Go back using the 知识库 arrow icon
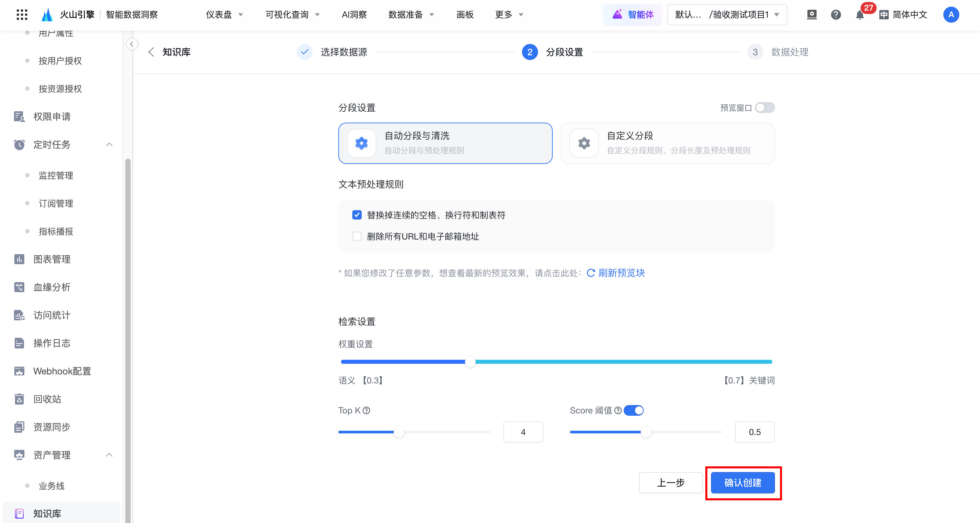Image resolution: width=980 pixels, height=523 pixels. coord(151,52)
